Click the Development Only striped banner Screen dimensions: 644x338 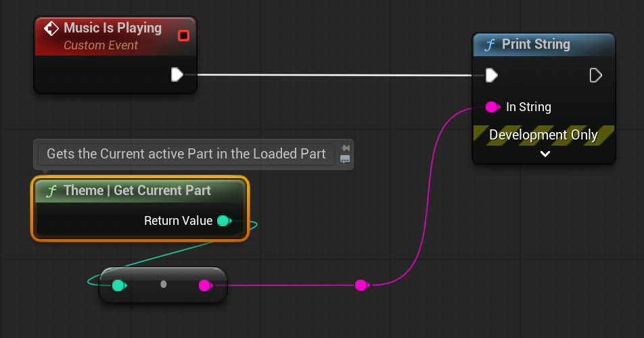(x=543, y=135)
